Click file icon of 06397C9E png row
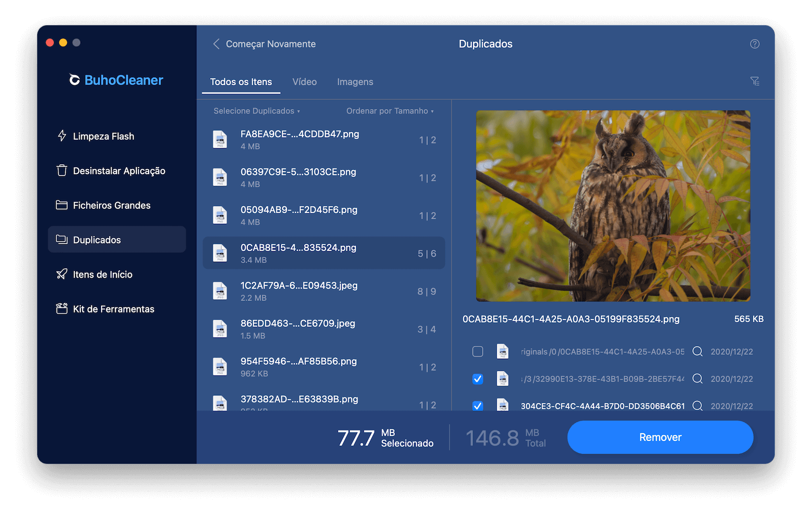Viewport: 812px width, 513px height. coord(220,178)
